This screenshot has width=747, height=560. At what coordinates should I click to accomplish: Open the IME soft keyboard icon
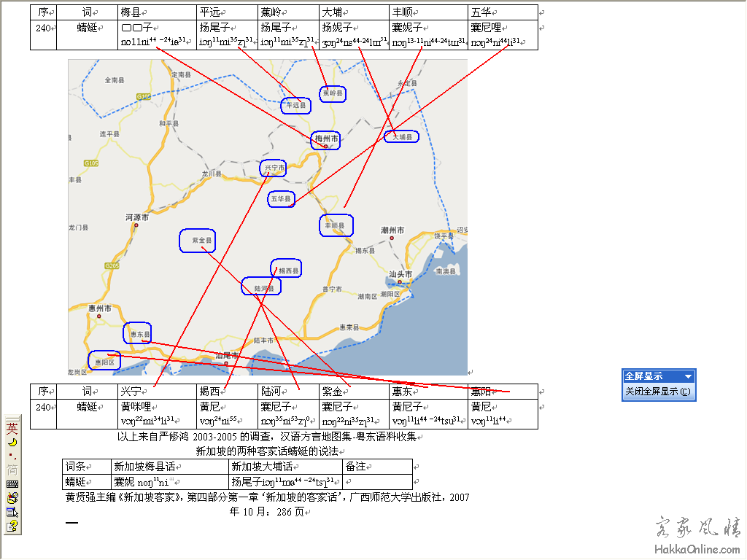pos(12,484)
